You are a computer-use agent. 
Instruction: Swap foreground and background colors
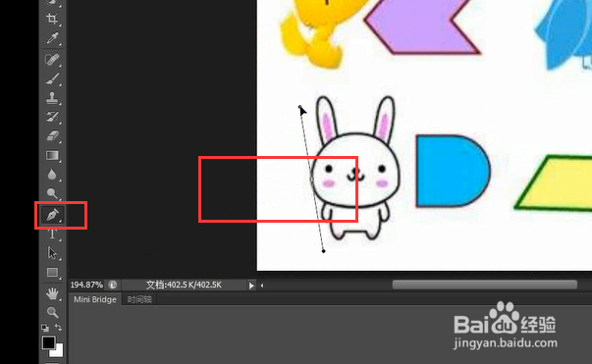pyautogui.click(x=58, y=327)
